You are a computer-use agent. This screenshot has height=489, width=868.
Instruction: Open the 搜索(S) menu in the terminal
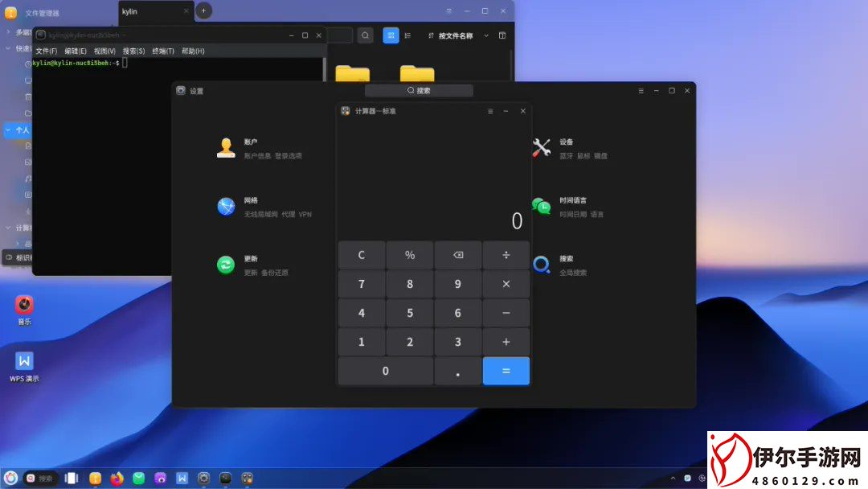[133, 51]
